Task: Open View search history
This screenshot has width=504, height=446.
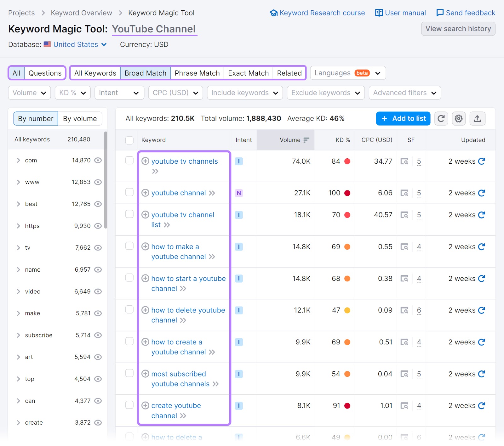Action: tap(458, 29)
